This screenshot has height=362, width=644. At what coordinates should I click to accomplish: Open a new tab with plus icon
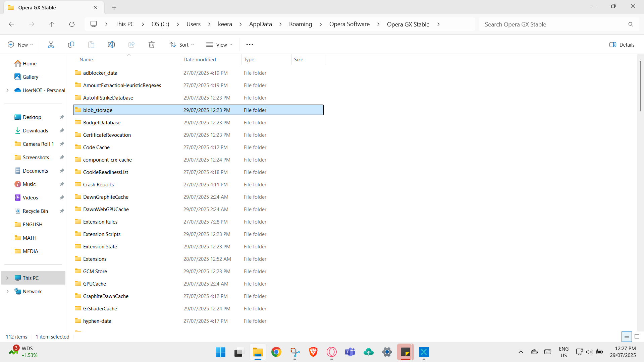tap(114, 7)
